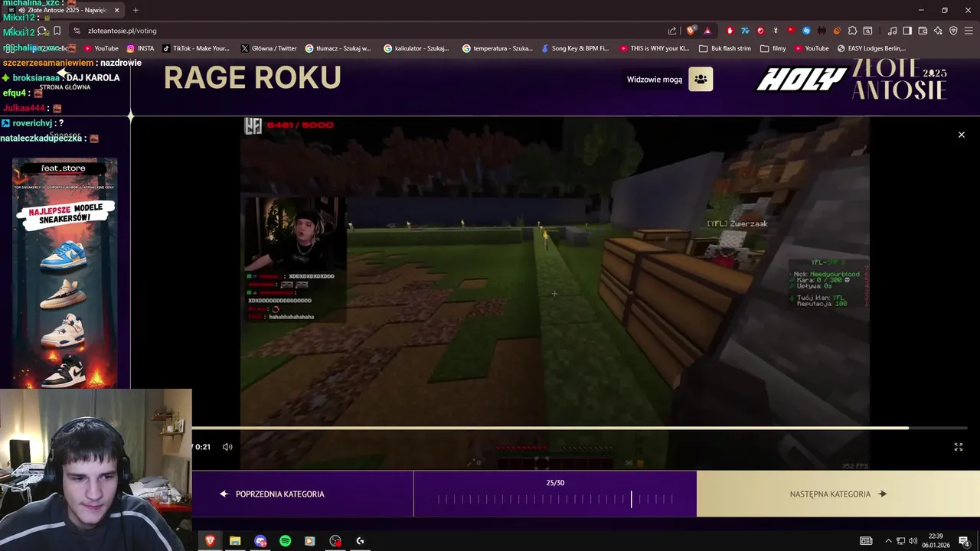Open the YouTube bookmark after EASY Lodges
This screenshot has width=980, height=551.
pyautogui.click(x=812, y=48)
